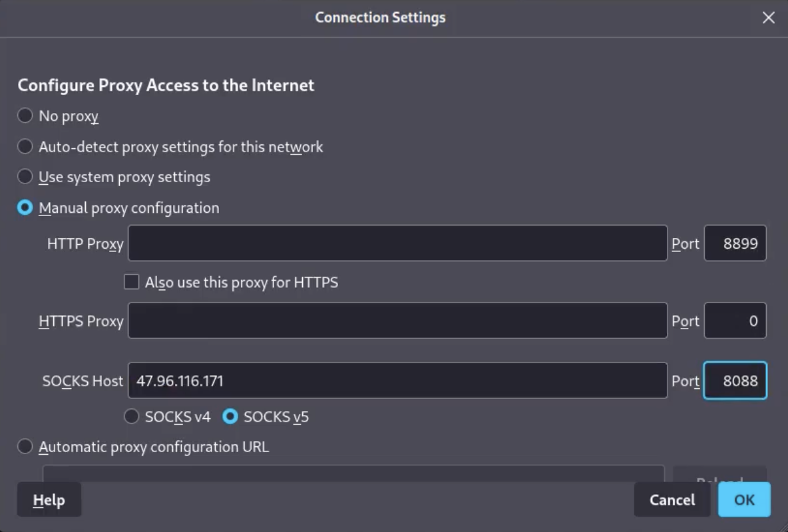788x532 pixels.
Task: Switch to SOCKS v4
Action: pos(132,417)
